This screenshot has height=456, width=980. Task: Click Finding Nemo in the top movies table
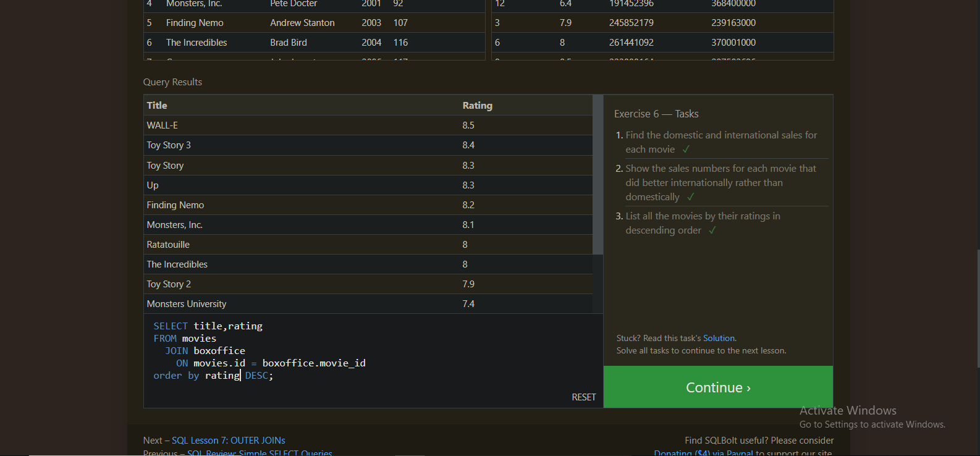click(x=195, y=23)
